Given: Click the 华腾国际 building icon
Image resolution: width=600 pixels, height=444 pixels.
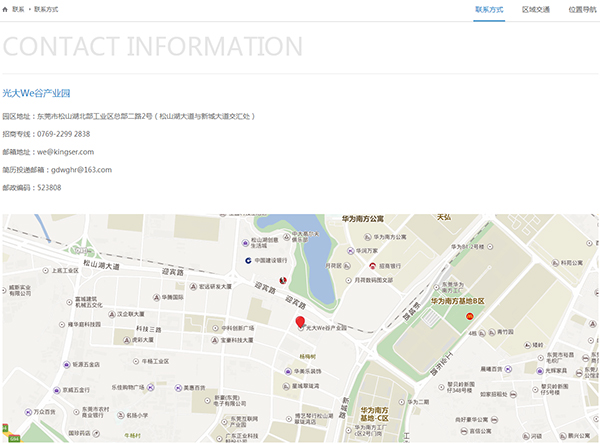Looking at the screenshot, I should [156, 297].
